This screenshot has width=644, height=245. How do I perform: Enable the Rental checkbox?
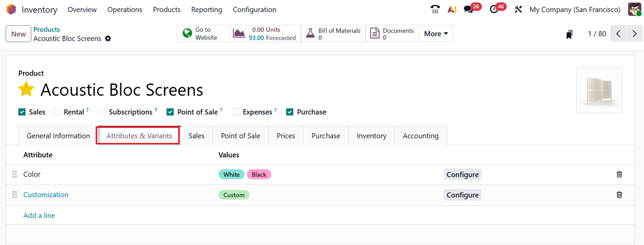[57, 112]
